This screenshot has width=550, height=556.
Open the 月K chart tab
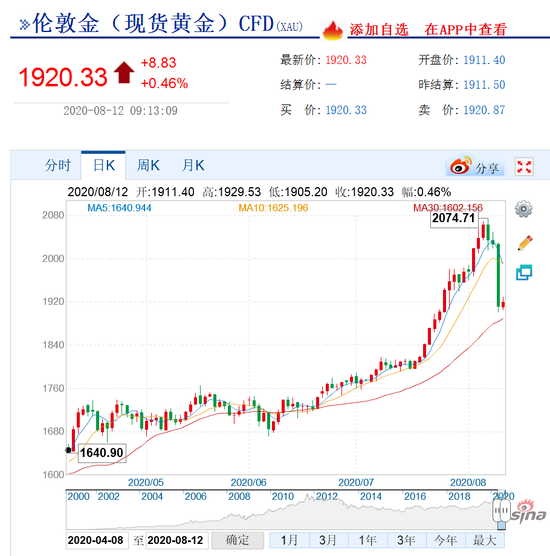[193, 165]
